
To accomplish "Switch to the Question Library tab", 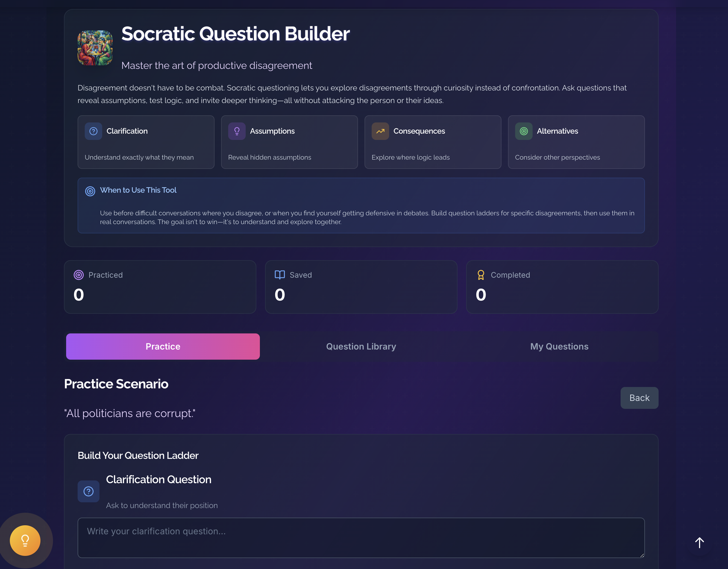I will pos(361,346).
